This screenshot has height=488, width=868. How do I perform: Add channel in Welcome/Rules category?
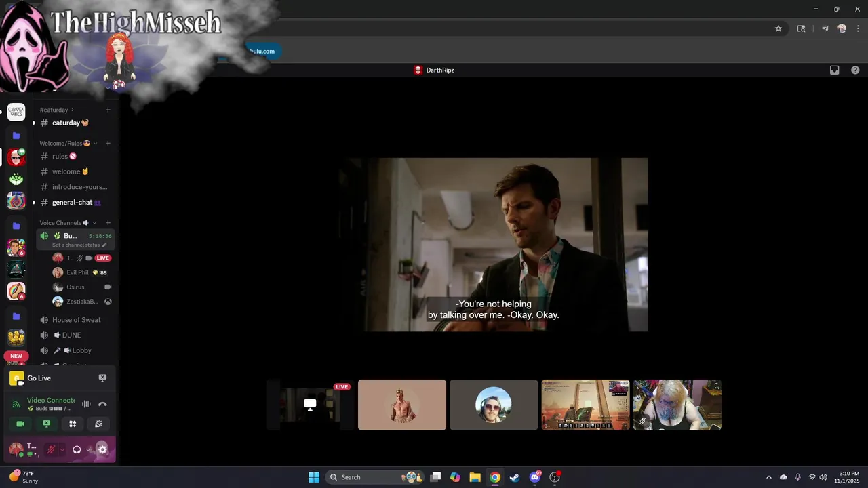(108, 143)
